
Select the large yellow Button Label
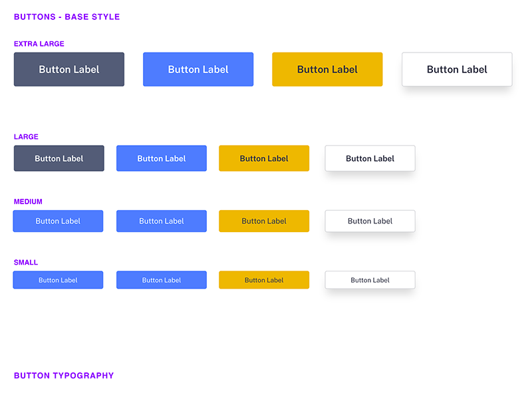click(x=264, y=158)
